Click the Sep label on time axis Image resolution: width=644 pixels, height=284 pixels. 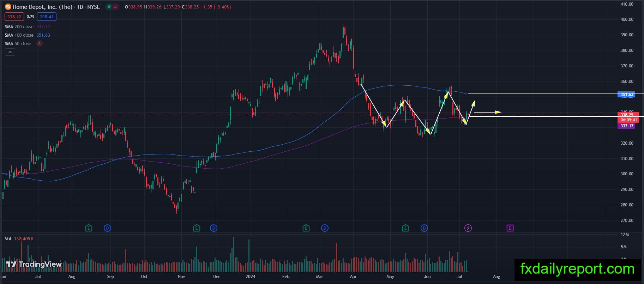(x=110, y=277)
